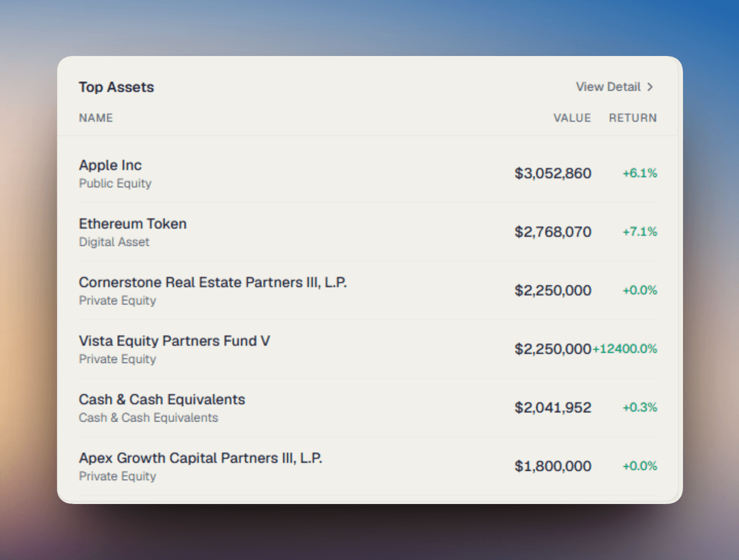Click Apex Growth's +0.0% return
Image resolution: width=739 pixels, height=560 pixels.
coord(640,466)
